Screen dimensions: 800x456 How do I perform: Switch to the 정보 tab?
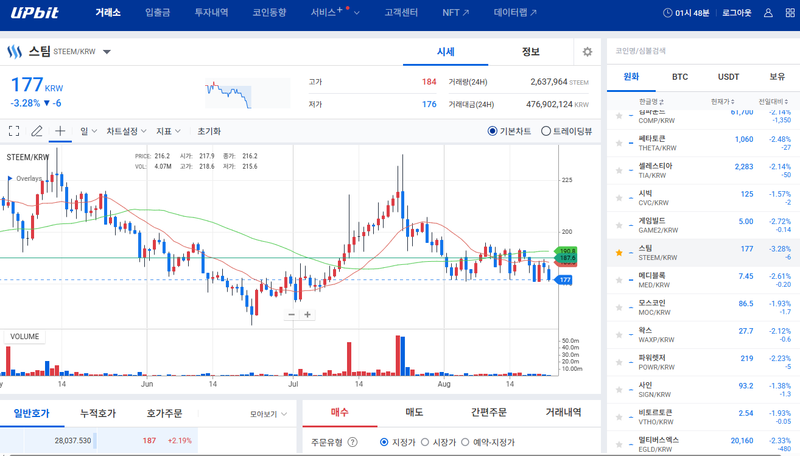[531, 52]
